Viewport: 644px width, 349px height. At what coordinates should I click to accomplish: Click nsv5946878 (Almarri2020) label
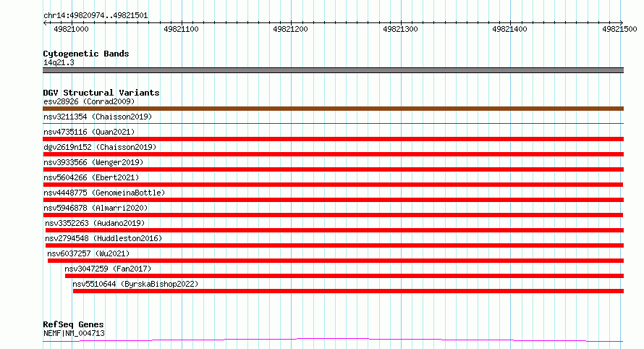coord(96,208)
